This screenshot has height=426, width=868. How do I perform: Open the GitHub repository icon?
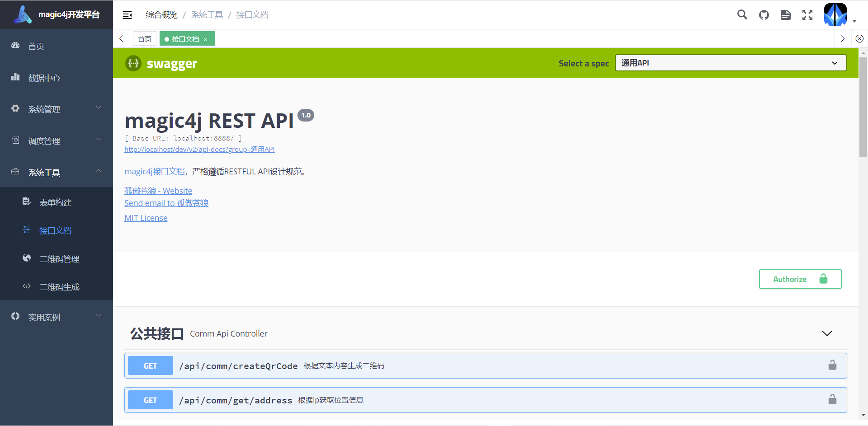[764, 15]
